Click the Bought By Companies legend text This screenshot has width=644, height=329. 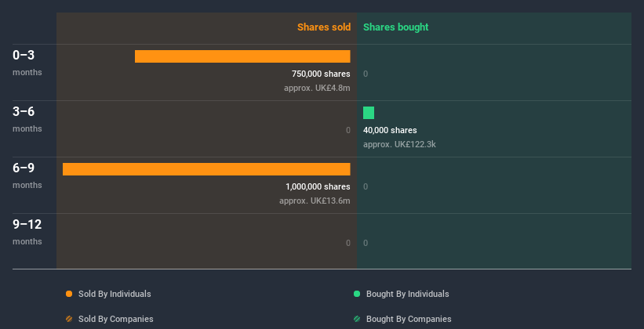(x=409, y=319)
